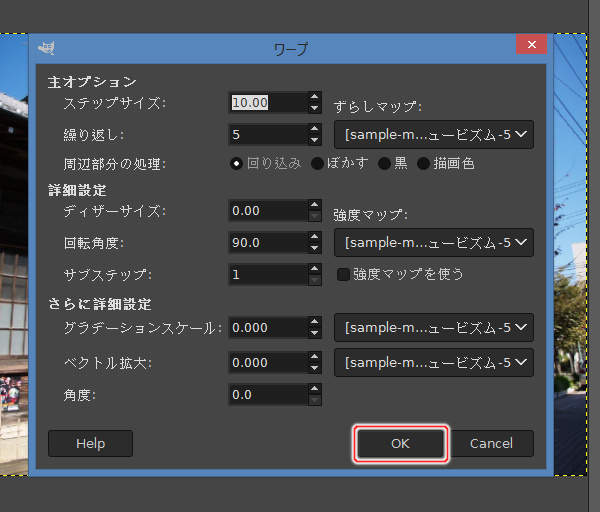This screenshot has width=600, height=512.
Task: Click the 繰り返し input field
Action: point(269,135)
